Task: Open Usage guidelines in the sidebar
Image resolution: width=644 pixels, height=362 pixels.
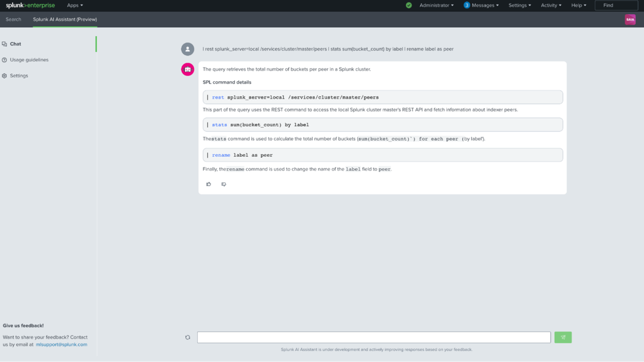Action: click(x=29, y=60)
